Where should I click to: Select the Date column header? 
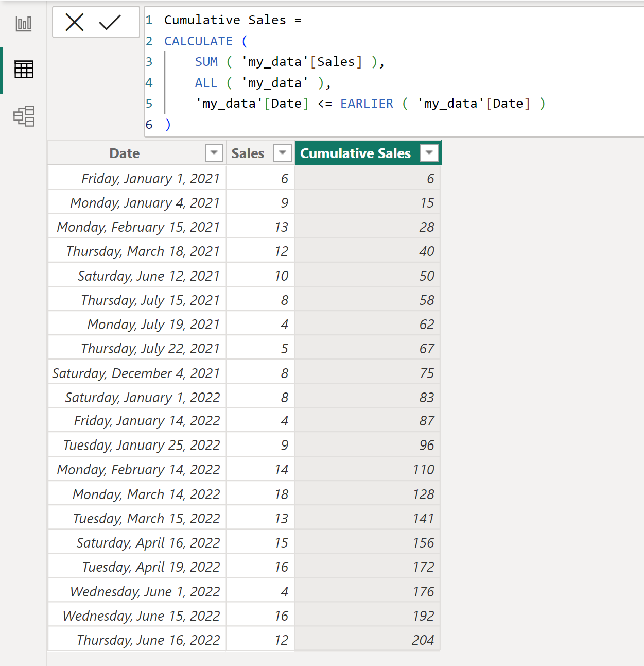coord(124,153)
